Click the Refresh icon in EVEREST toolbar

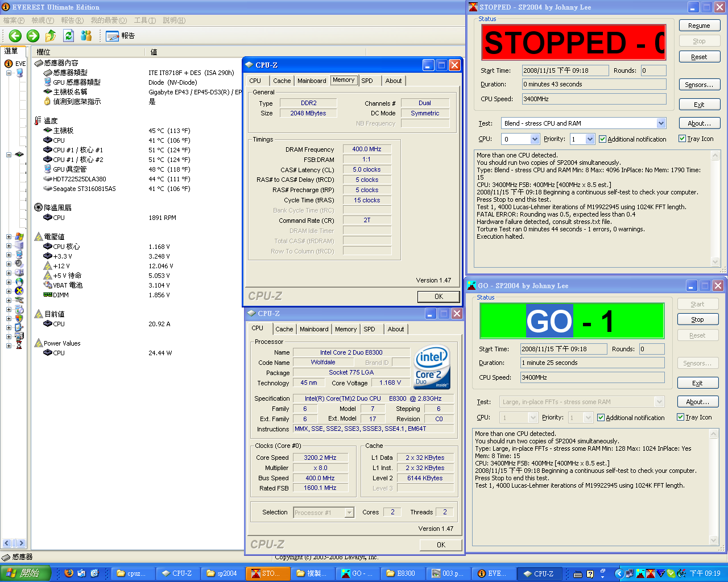coord(69,36)
